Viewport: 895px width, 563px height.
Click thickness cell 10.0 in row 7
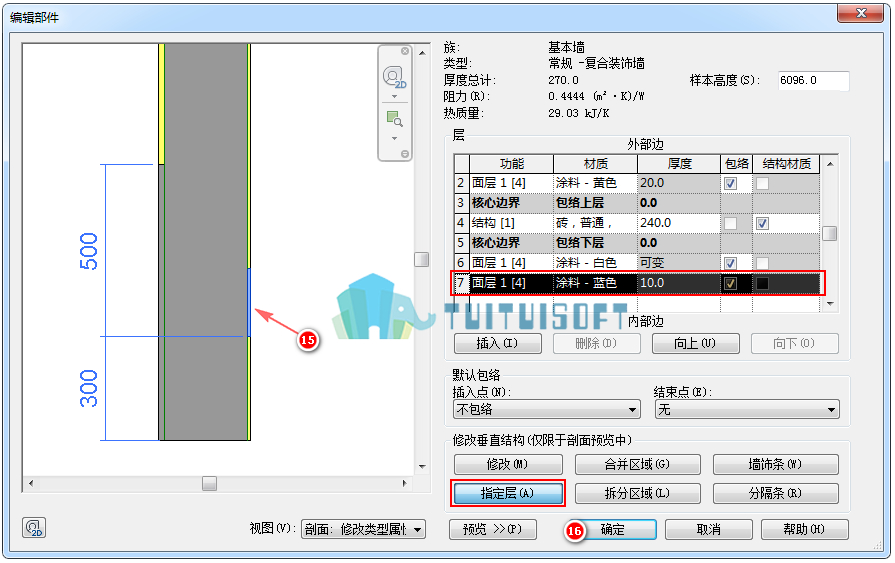tap(679, 283)
